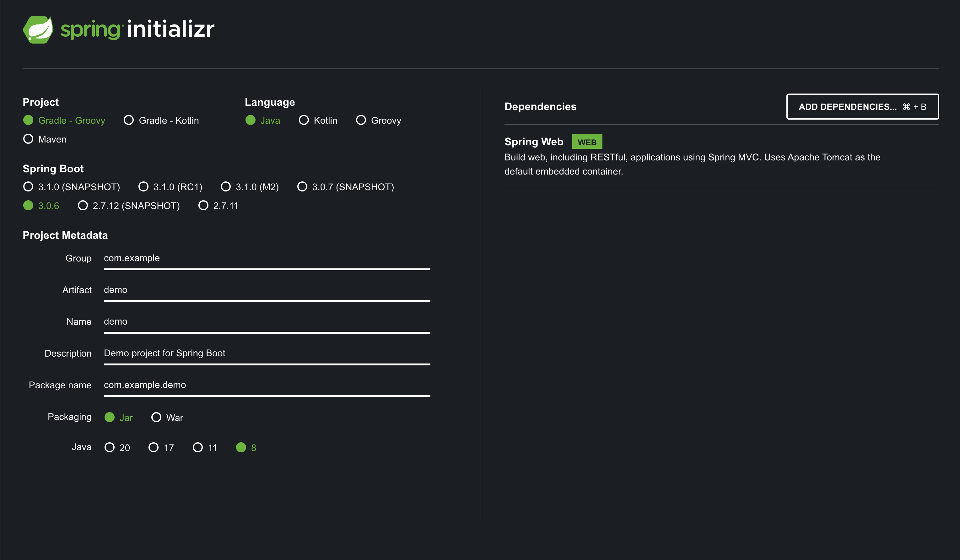This screenshot has height=560, width=960.
Task: Edit the Package name field
Action: 267,385
